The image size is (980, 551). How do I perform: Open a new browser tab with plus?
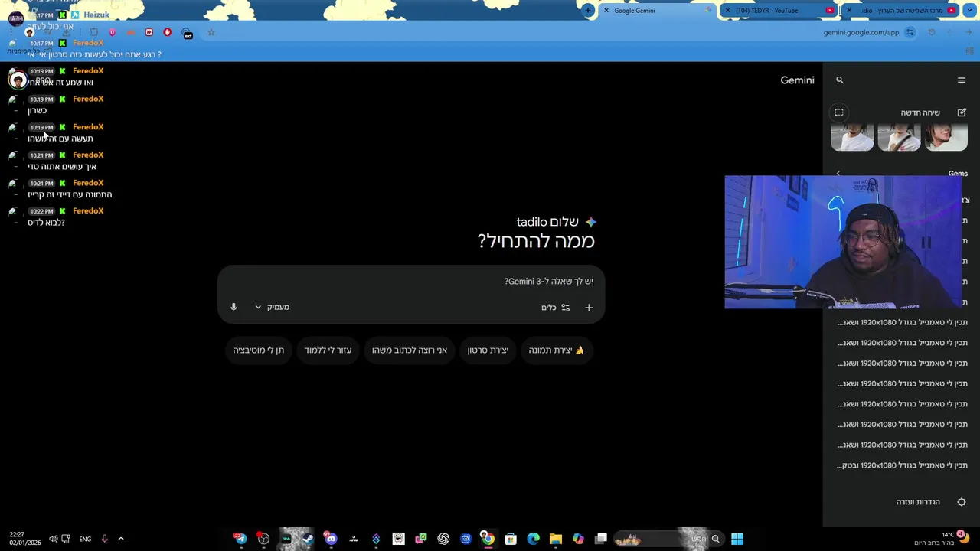click(x=588, y=11)
